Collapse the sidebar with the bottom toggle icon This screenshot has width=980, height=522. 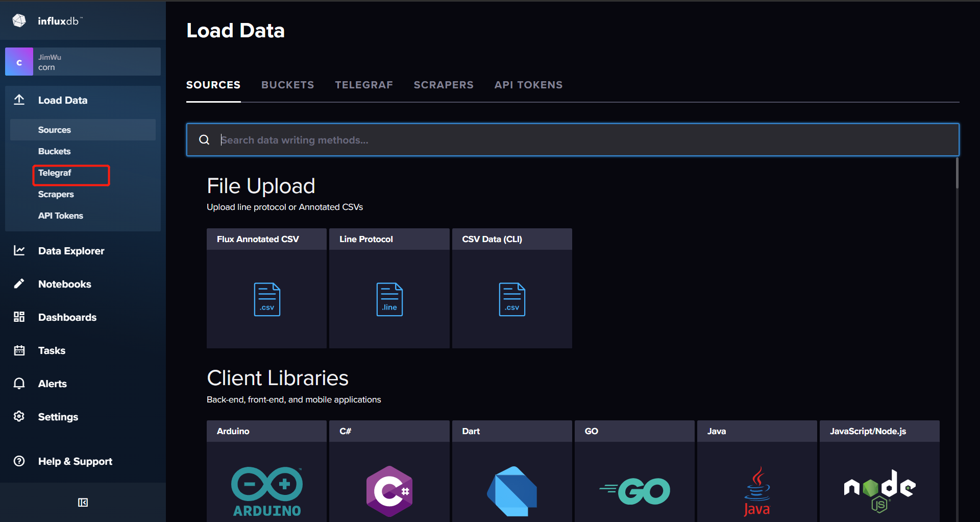pyautogui.click(x=83, y=503)
